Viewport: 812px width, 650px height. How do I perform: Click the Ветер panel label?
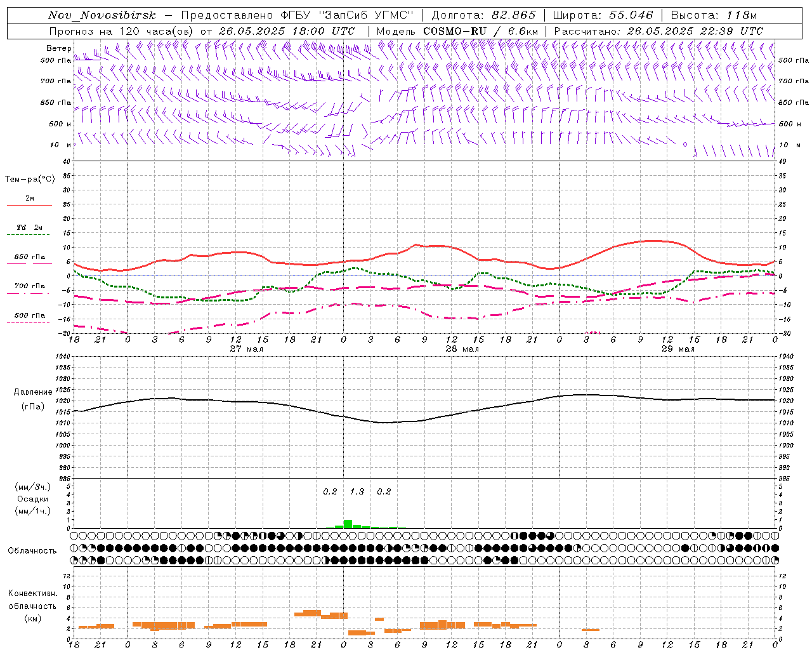click(x=58, y=48)
